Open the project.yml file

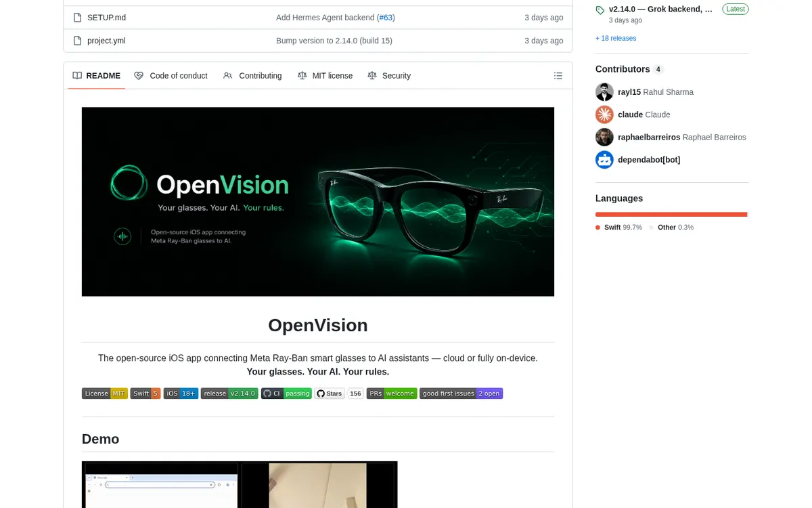pos(106,41)
